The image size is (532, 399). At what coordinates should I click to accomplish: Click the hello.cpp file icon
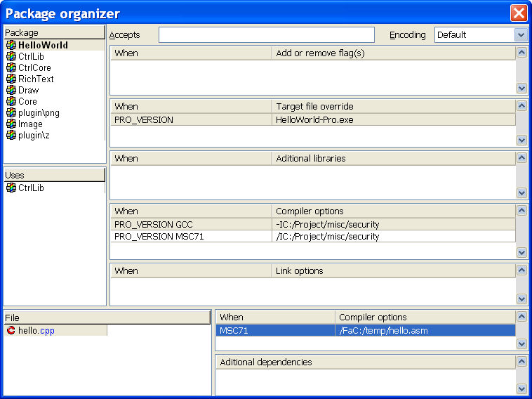coord(11,330)
